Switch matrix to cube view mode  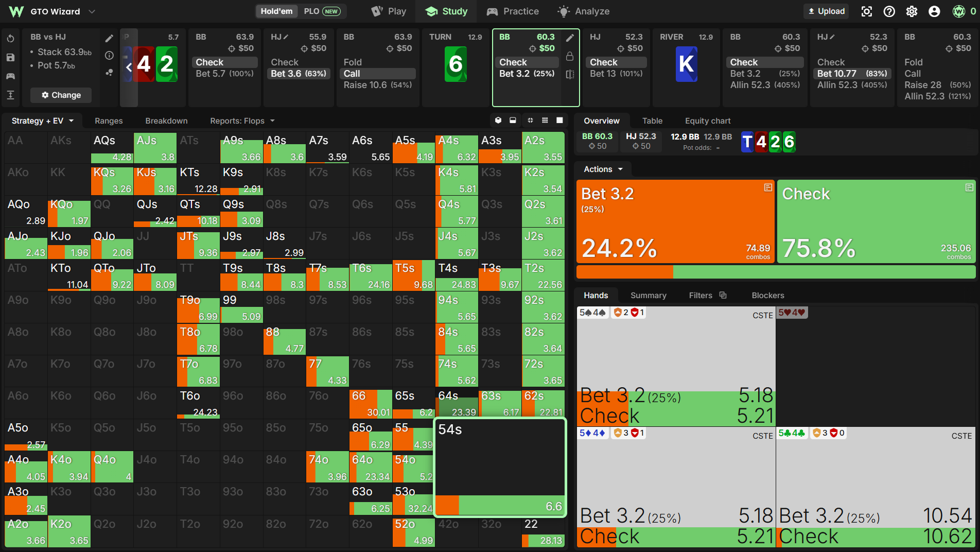click(498, 120)
